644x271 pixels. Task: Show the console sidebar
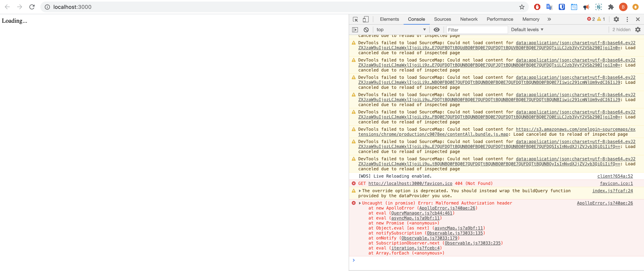point(355,30)
